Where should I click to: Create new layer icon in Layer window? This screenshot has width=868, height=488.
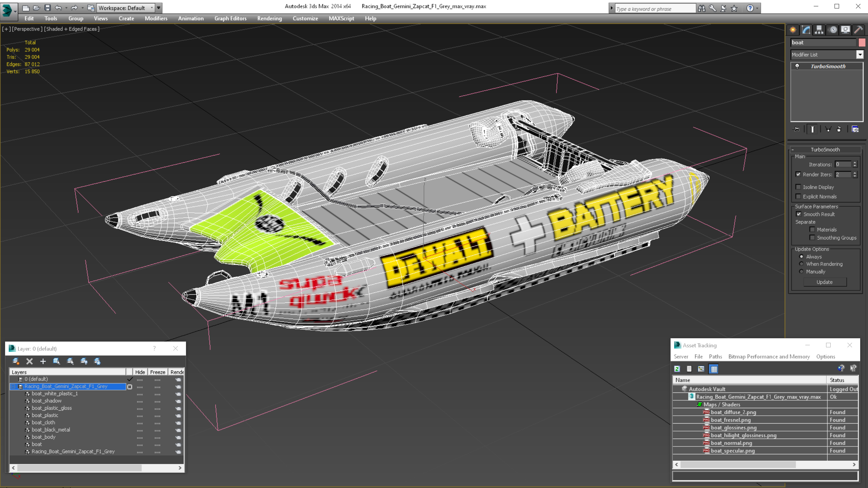[15, 361]
